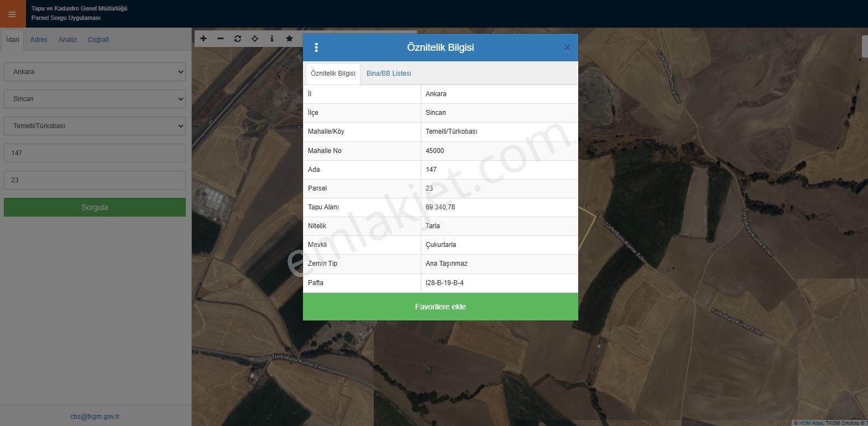Expand the Ankara province dropdown

(95, 72)
